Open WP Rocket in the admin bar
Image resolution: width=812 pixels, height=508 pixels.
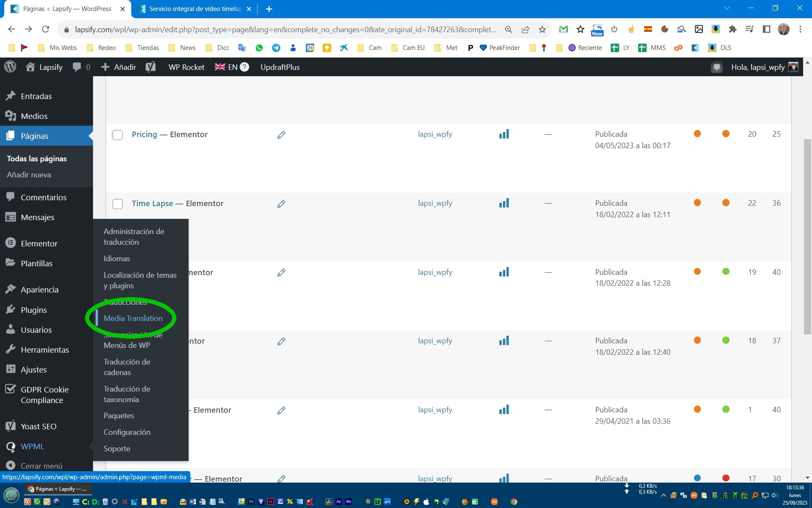click(186, 67)
